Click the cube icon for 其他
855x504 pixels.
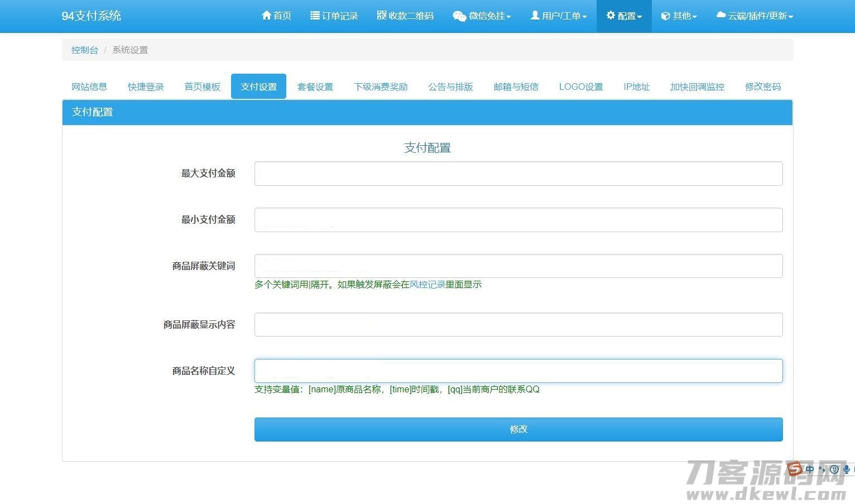click(x=665, y=16)
